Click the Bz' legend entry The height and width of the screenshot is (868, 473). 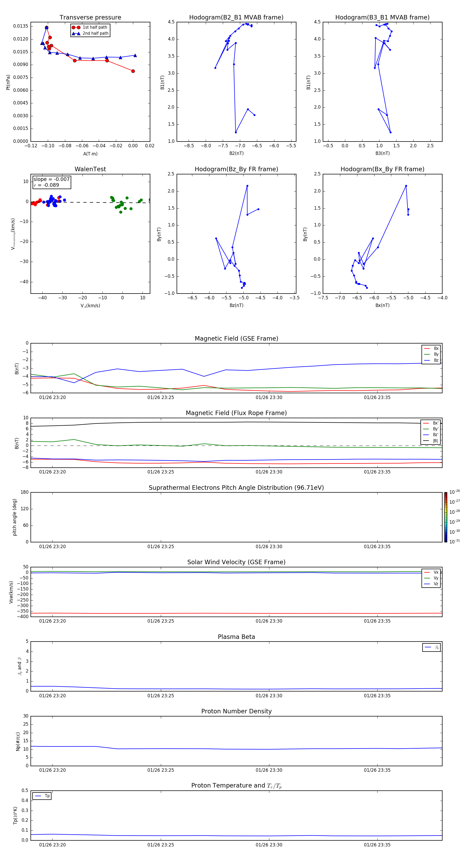coord(431,435)
